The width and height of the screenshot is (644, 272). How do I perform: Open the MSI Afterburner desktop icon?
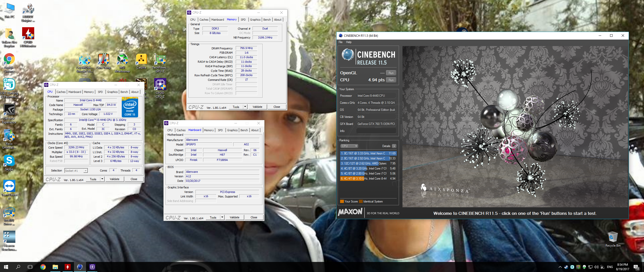[x=123, y=63]
